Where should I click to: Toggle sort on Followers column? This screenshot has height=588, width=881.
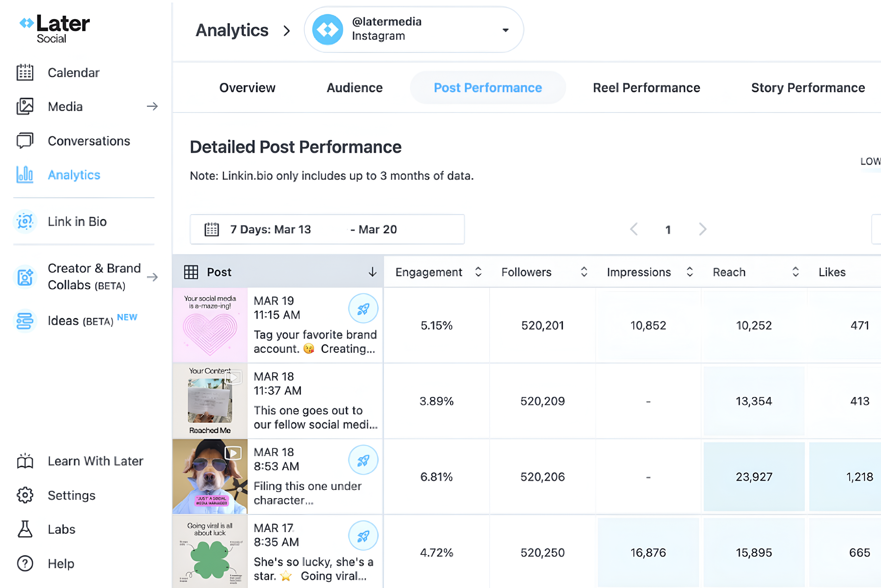tap(584, 272)
